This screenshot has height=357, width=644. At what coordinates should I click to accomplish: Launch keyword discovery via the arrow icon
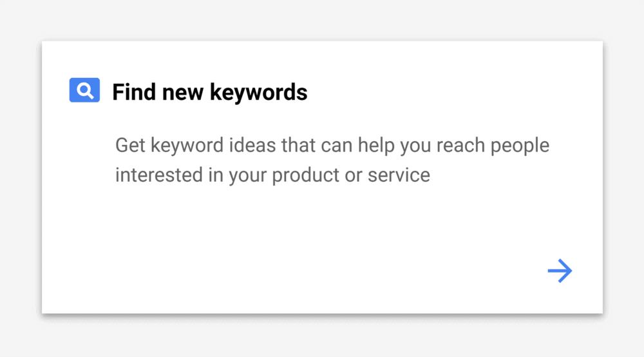(560, 271)
